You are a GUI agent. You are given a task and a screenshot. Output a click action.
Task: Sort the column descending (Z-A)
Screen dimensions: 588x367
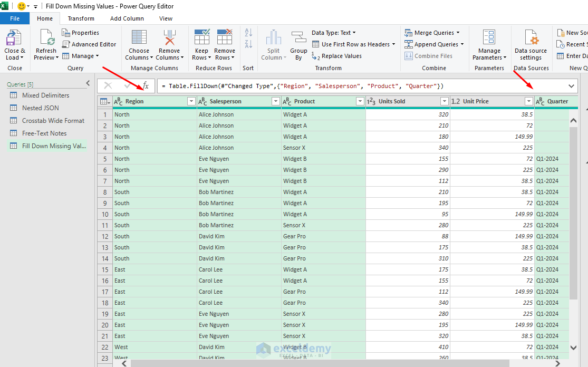[x=248, y=44]
